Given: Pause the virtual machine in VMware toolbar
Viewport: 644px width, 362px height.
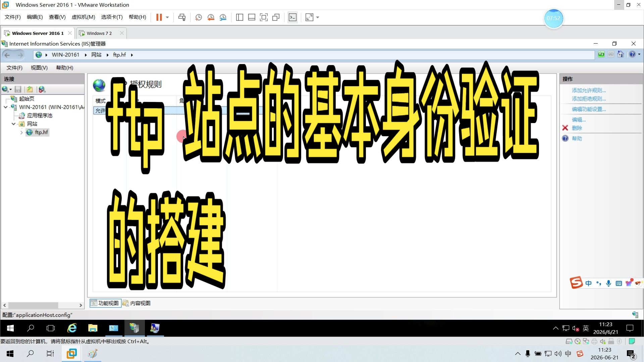Looking at the screenshot, I should [159, 17].
